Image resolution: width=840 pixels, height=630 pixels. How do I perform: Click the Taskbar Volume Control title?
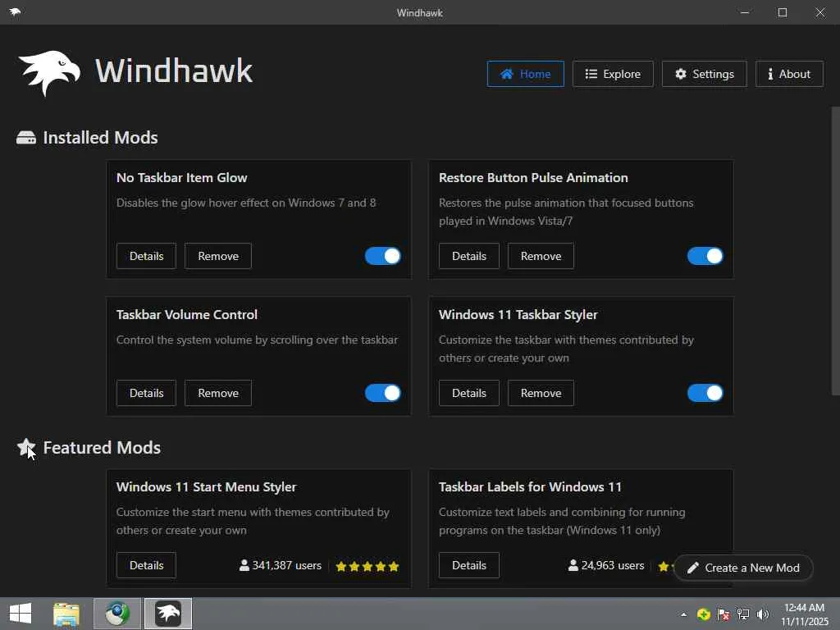click(187, 315)
